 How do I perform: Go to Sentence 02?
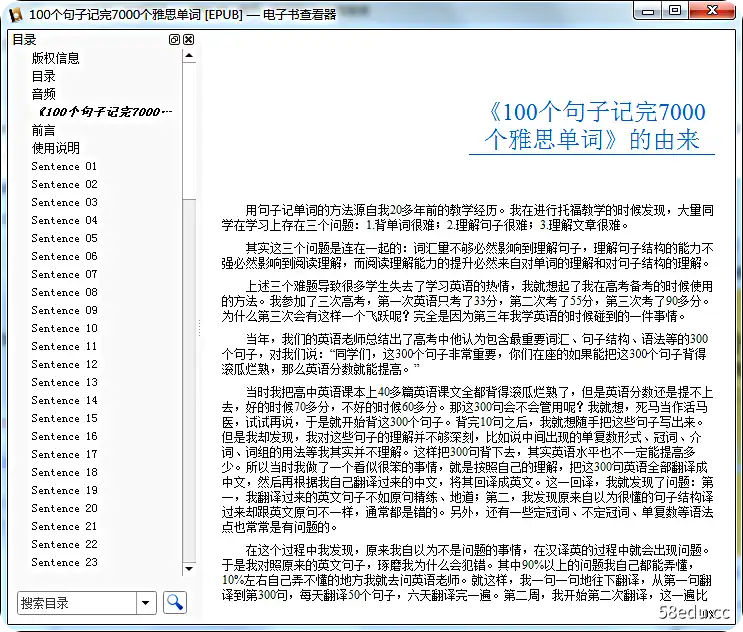click(x=64, y=184)
